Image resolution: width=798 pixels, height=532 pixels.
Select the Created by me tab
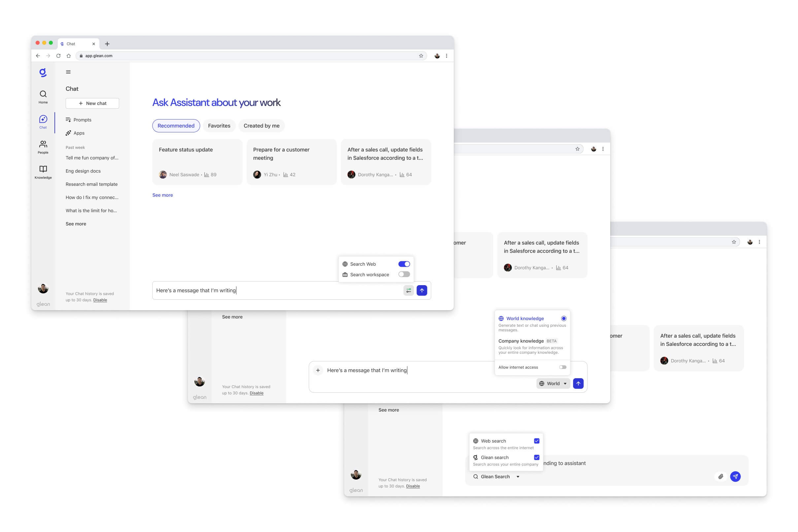261,126
